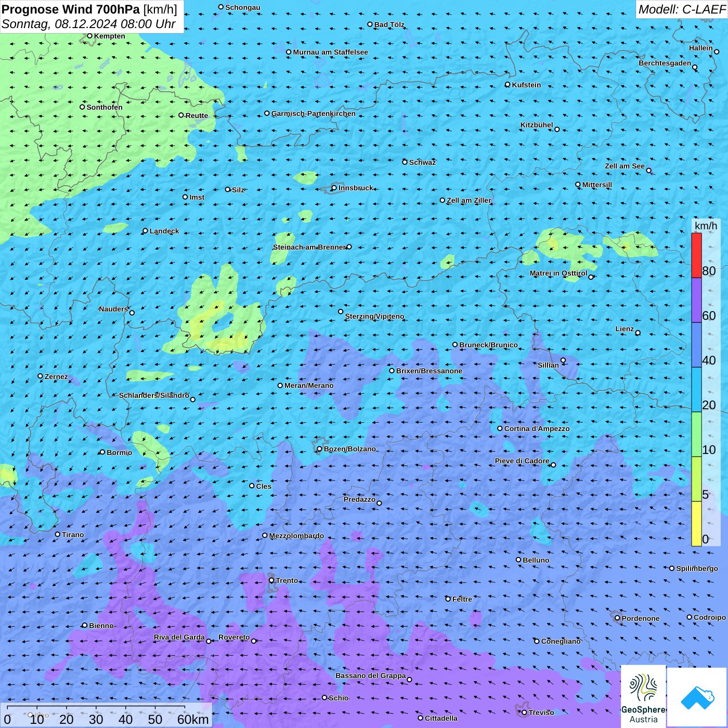Click the Trento city marker
Screen dimensions: 728x728
click(271, 580)
